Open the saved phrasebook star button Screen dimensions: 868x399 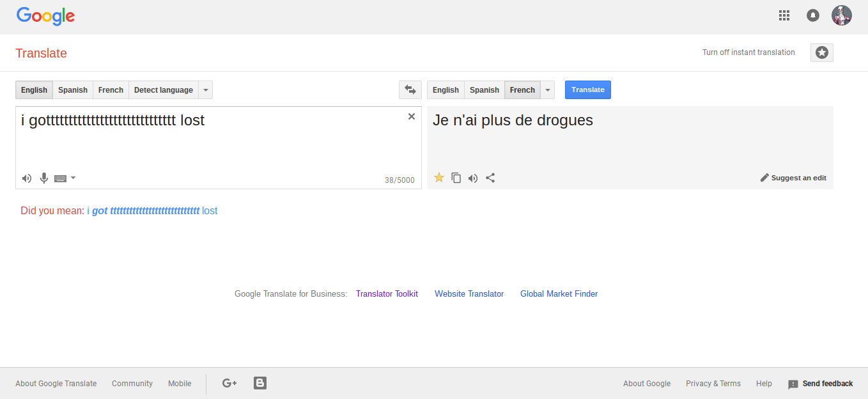click(821, 52)
